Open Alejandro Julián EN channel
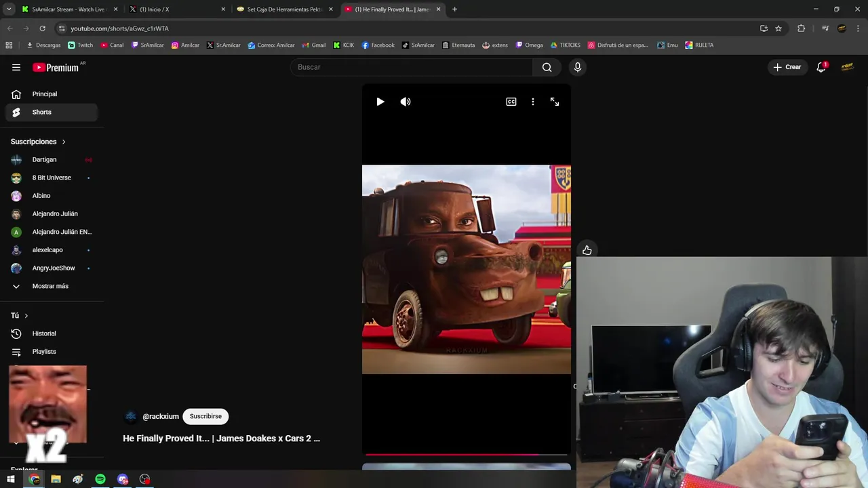The image size is (868, 488). pyautogui.click(x=52, y=232)
